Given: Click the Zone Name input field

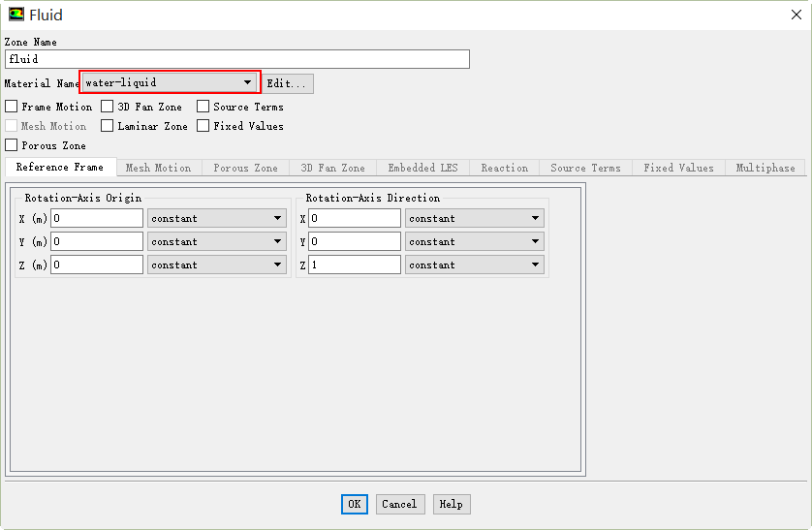Looking at the screenshot, I should [x=237, y=59].
